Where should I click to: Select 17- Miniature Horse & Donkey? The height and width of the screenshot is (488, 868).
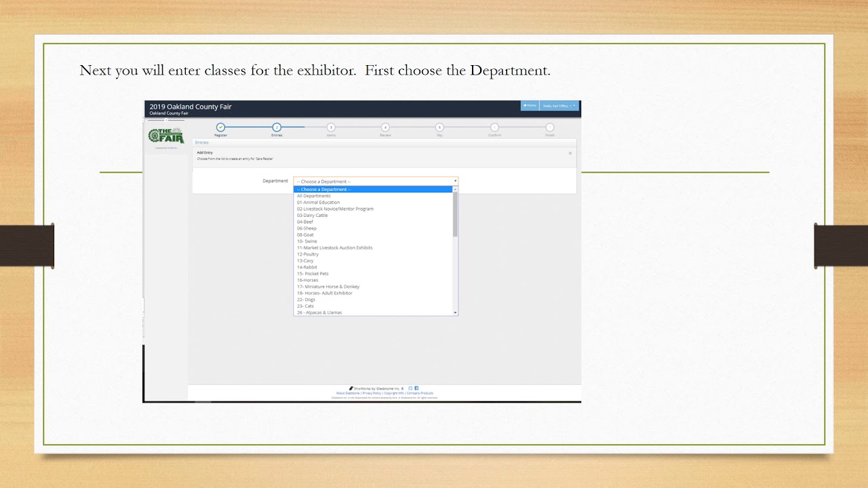(x=373, y=287)
